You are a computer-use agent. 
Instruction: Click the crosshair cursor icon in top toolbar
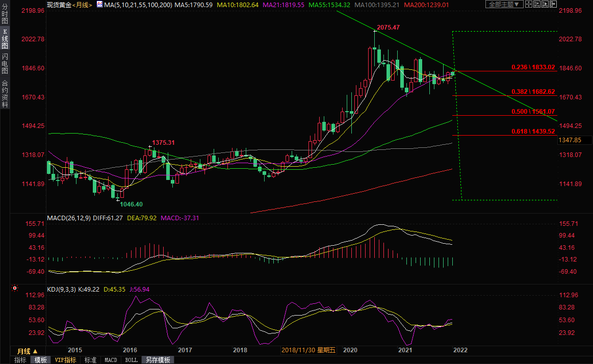pos(529,4)
